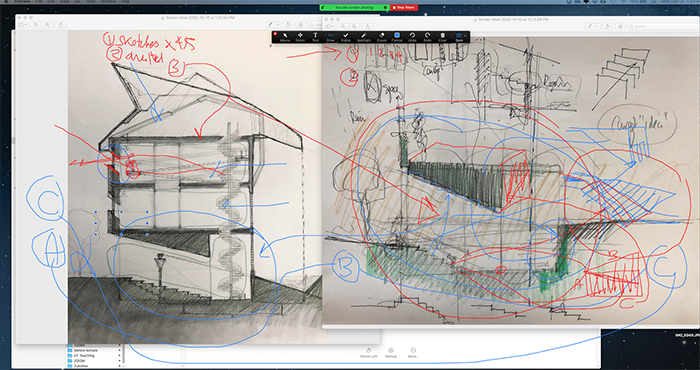Click More in Finder preview pane

(x=413, y=353)
